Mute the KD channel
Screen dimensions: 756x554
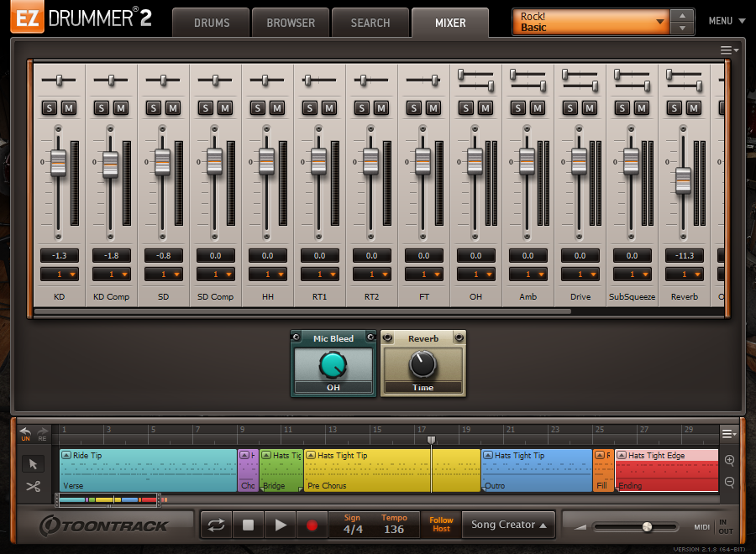tap(69, 108)
